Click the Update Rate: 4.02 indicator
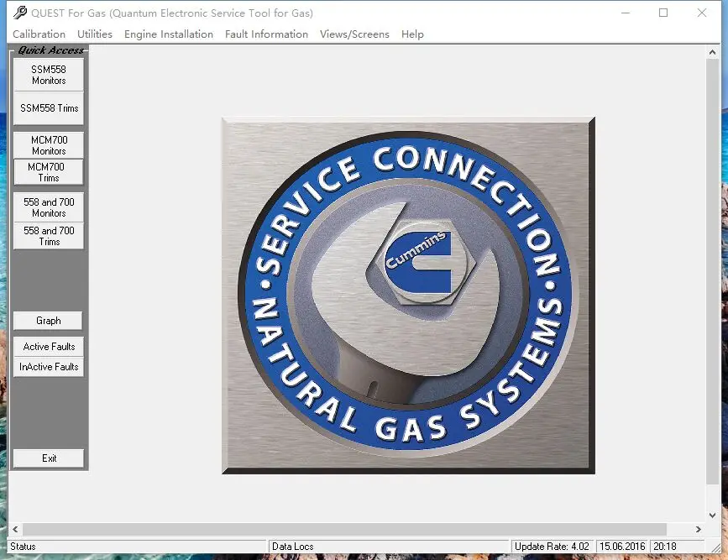Screen dimensions: 728x560 (x=553, y=547)
